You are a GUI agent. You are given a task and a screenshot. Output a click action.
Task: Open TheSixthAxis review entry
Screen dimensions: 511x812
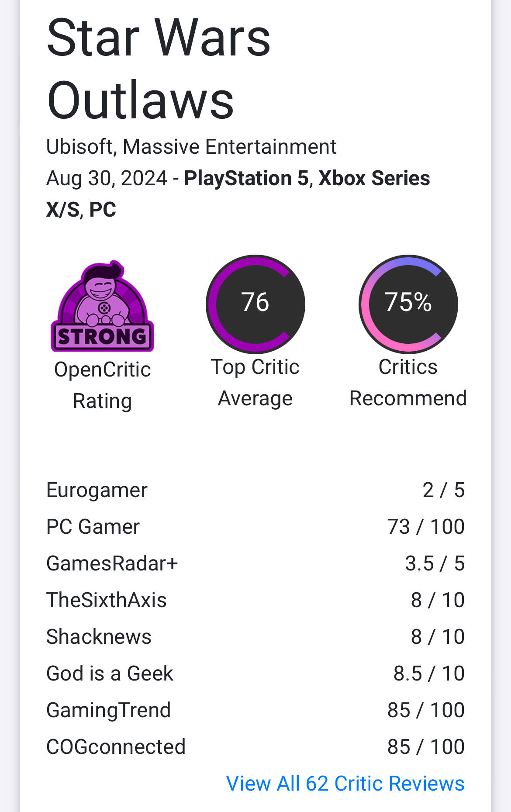pos(255,600)
